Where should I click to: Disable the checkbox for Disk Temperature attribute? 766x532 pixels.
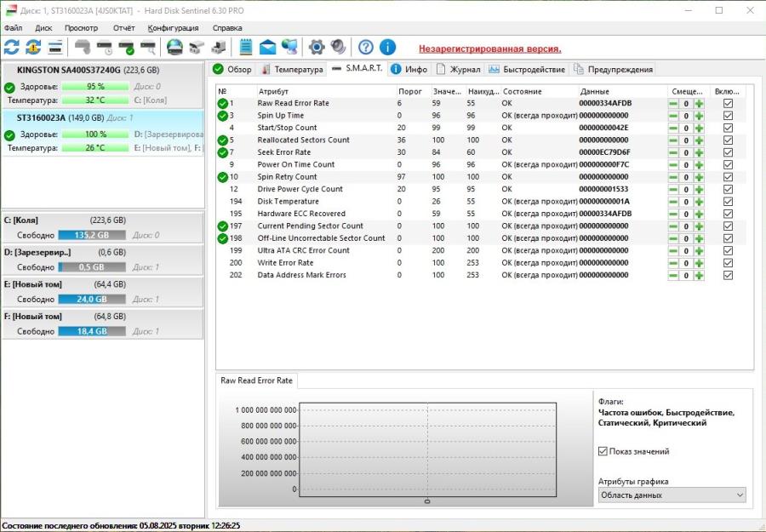point(728,202)
